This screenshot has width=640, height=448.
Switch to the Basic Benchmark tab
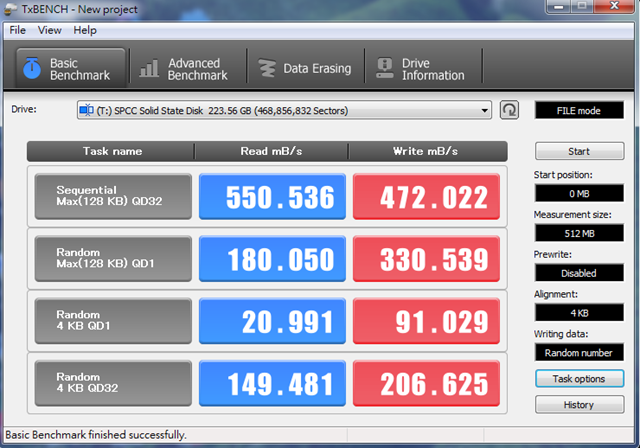tap(71, 68)
